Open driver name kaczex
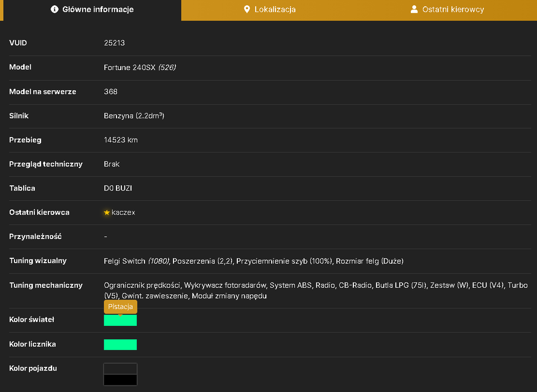Image resolution: width=537 pixels, height=392 pixels. click(x=124, y=213)
